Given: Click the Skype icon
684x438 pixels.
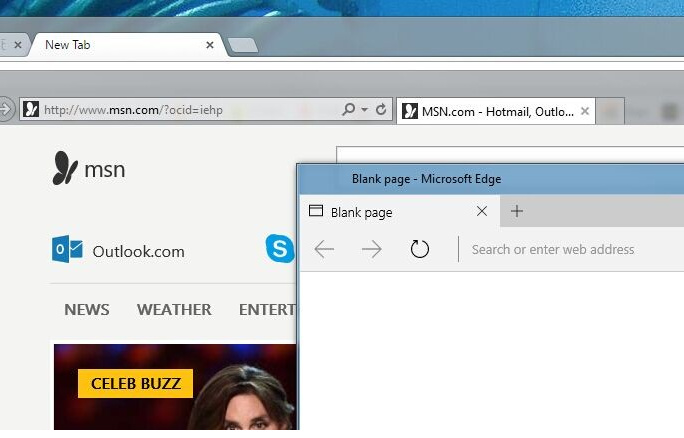Looking at the screenshot, I should [x=280, y=249].
